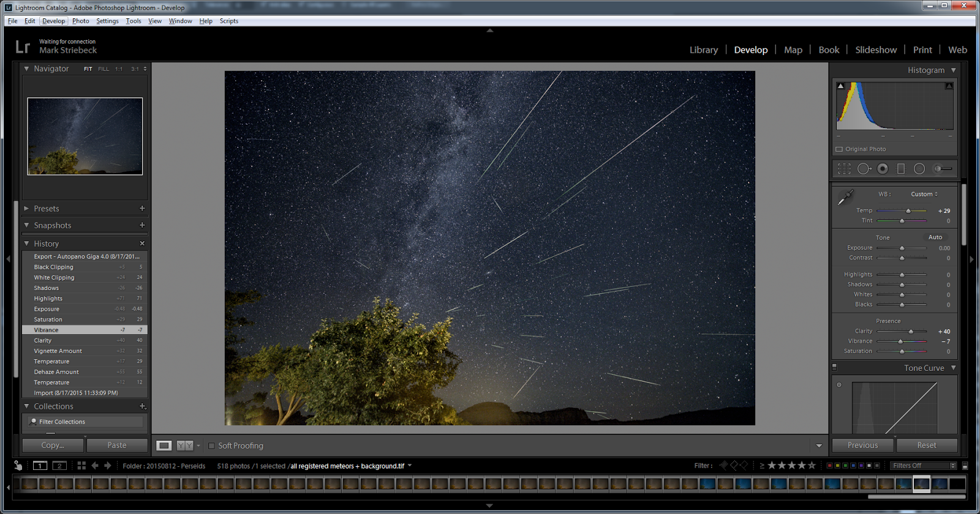Set Navigator zoom to 3:1
980x514 pixels.
click(x=135, y=69)
